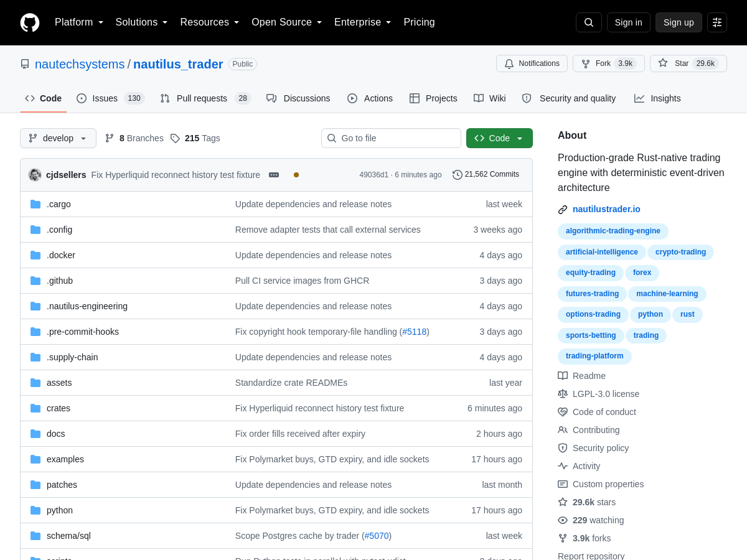
Task: Switch to the Actions tab
Action: pyautogui.click(x=370, y=98)
